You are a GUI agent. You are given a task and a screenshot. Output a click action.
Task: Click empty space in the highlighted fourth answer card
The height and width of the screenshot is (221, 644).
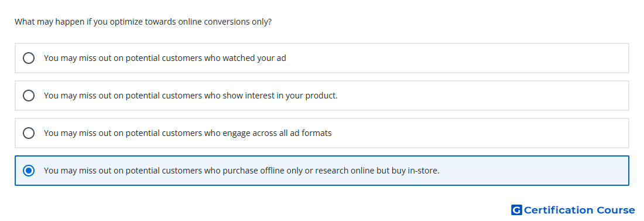click(x=534, y=171)
